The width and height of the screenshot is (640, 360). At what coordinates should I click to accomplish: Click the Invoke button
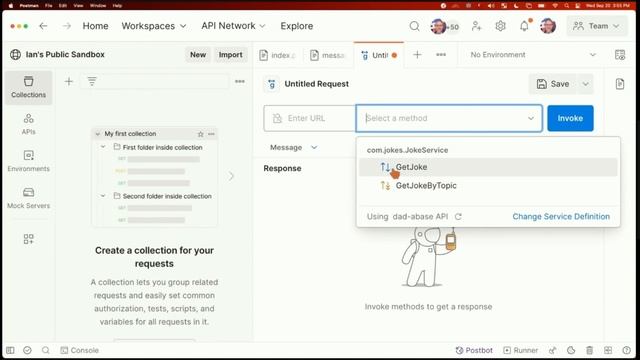570,118
